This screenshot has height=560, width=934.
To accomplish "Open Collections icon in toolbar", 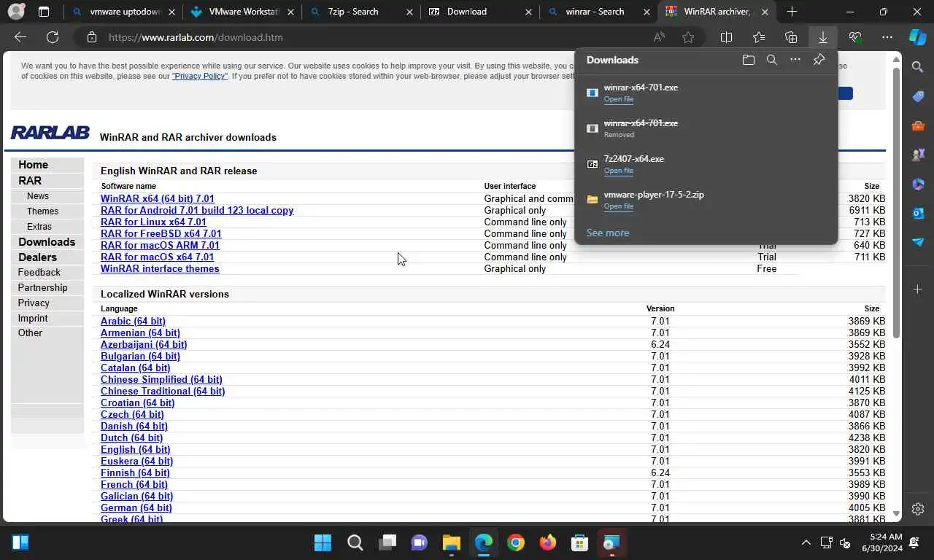I will tap(791, 37).
